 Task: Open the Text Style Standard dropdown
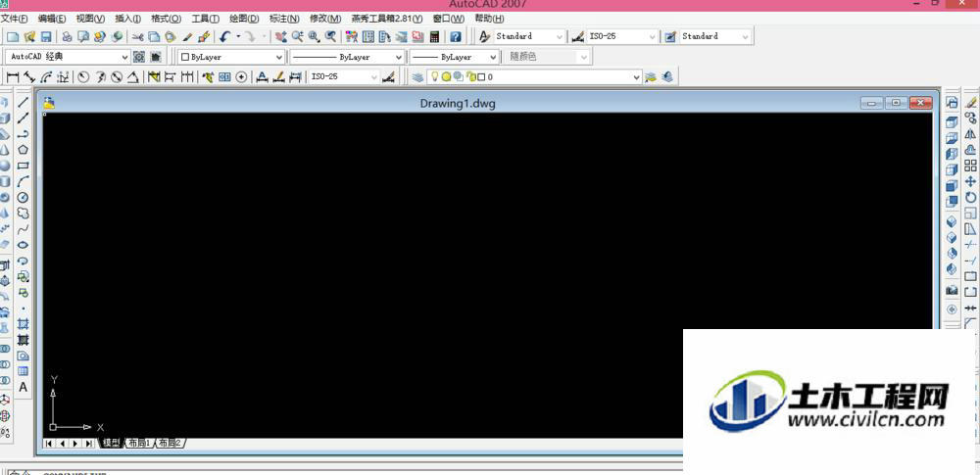pos(529,37)
